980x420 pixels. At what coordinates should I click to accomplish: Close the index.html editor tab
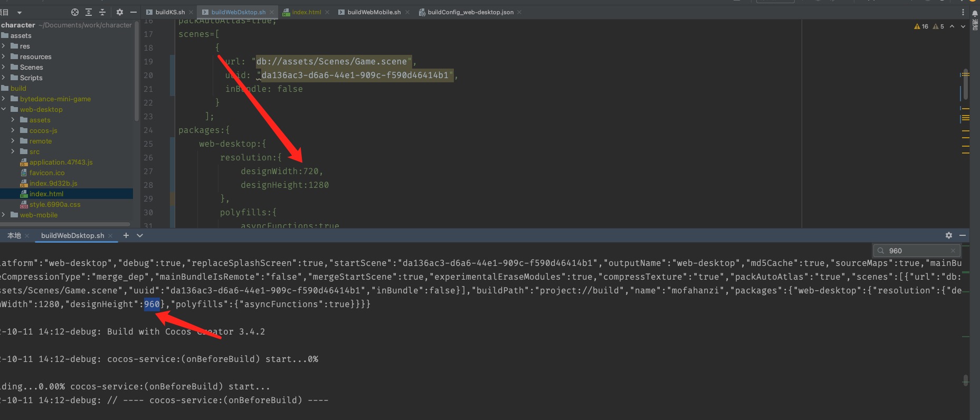pos(327,12)
